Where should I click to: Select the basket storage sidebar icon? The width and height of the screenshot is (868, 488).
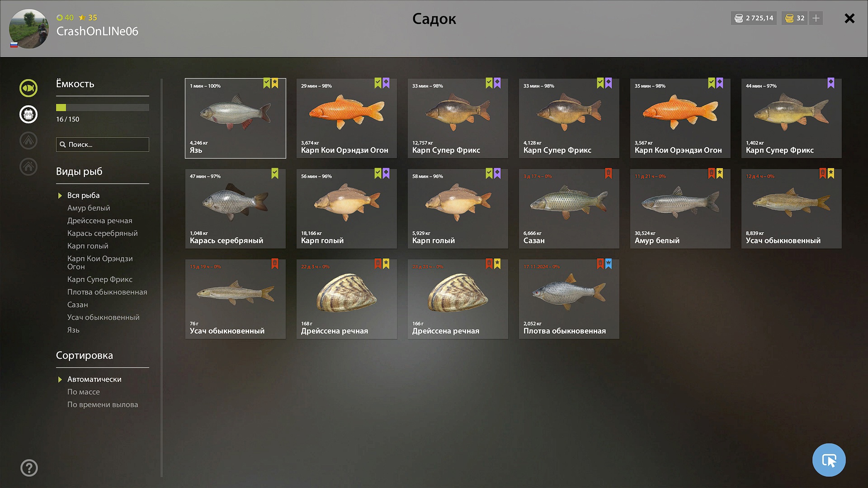pos(28,114)
